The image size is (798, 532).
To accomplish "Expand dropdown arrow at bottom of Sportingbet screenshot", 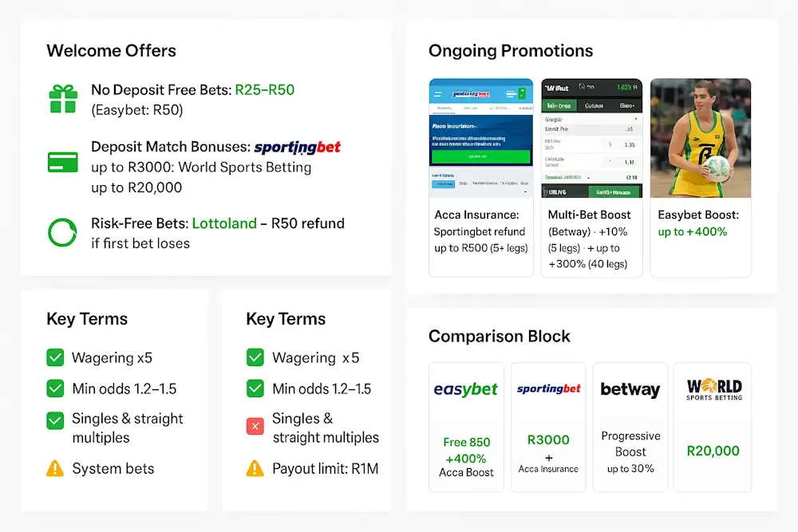I will click(525, 191).
